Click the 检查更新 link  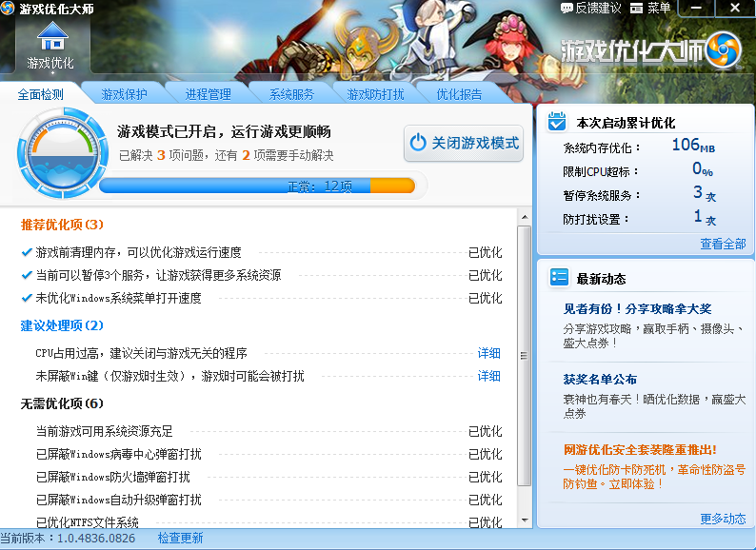click(180, 539)
